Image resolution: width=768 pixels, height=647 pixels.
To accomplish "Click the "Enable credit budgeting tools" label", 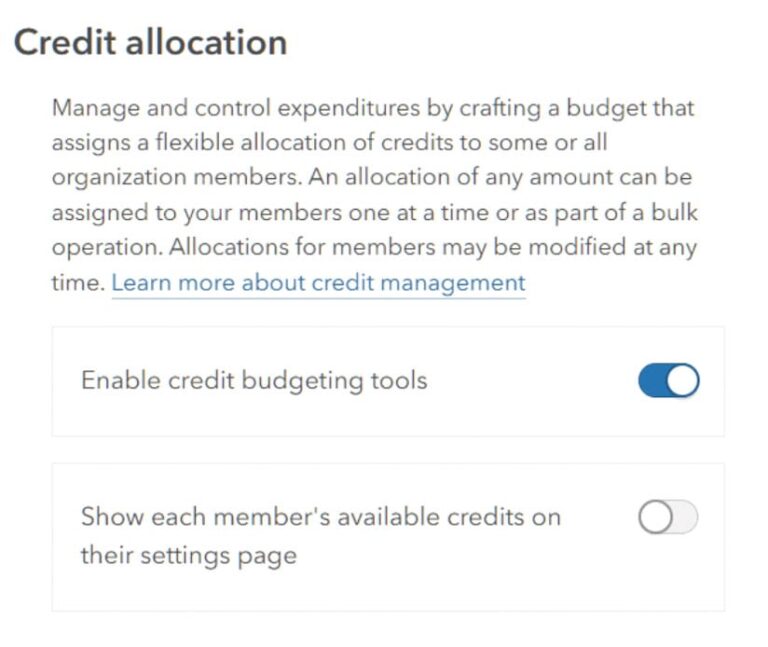I will [253, 381].
